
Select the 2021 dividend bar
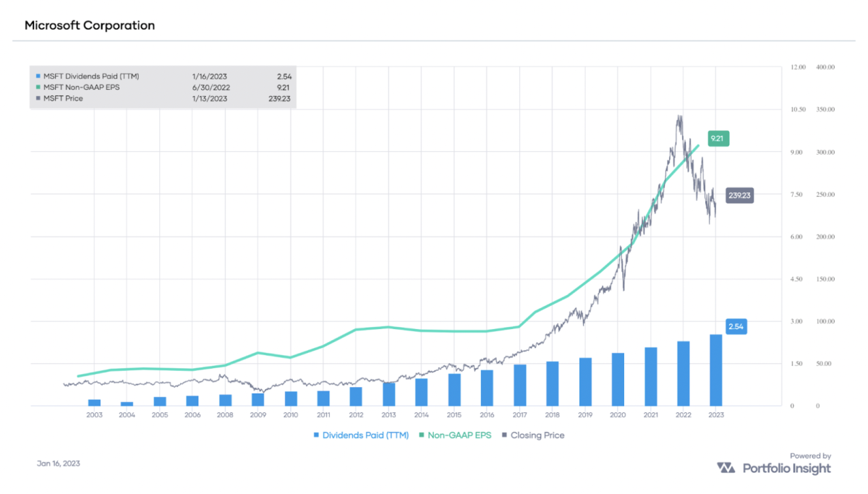650,377
